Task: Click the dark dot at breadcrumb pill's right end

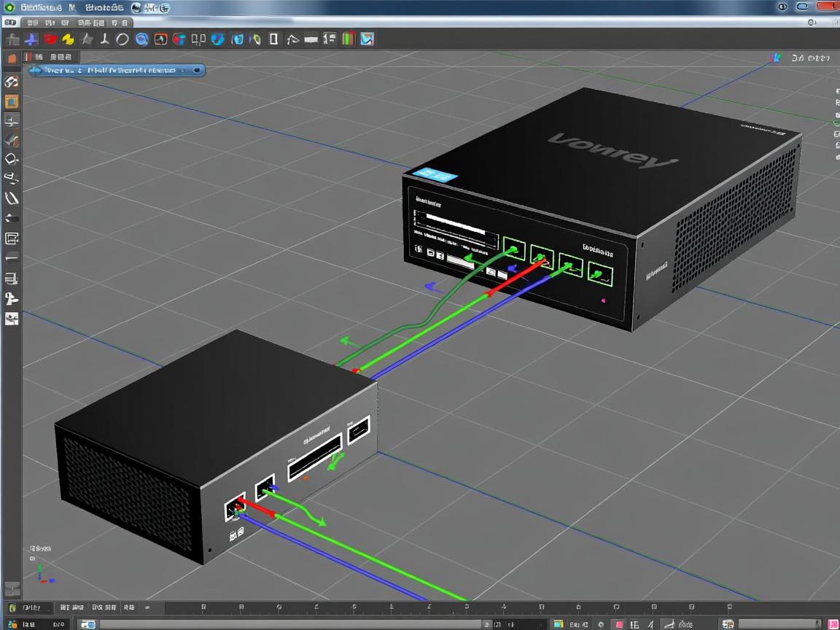Action: point(197,71)
